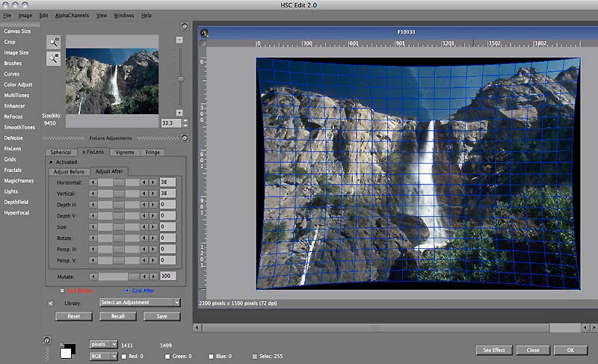Image resolution: width=598 pixels, height=364 pixels.
Task: Click the F10131 document window icon
Action: click(x=204, y=33)
